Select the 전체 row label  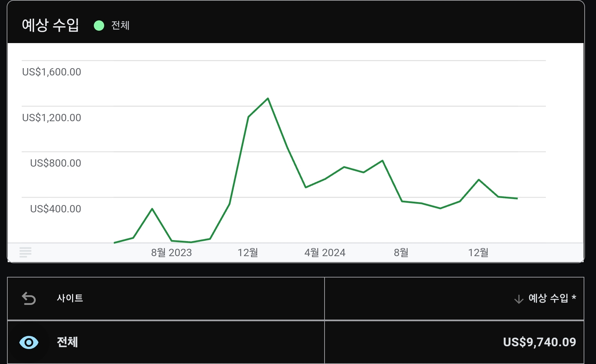(67, 342)
